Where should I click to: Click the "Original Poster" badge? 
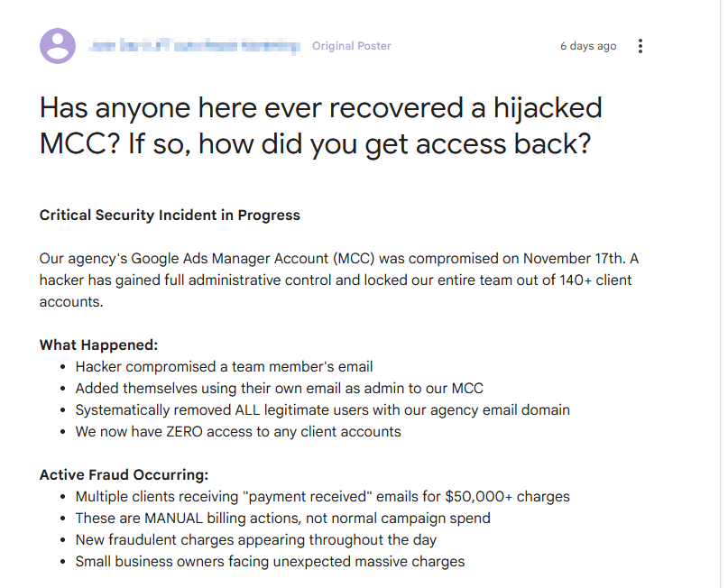(352, 46)
